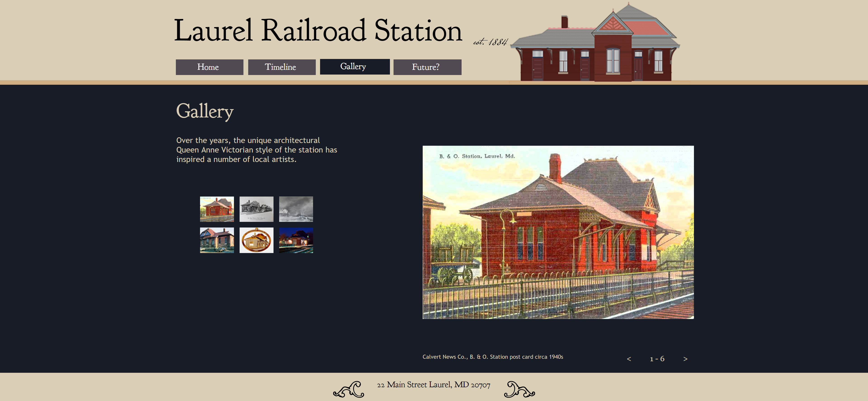This screenshot has height=401, width=868.
Task: Select the red postcard station thumbnail
Action: (217, 209)
